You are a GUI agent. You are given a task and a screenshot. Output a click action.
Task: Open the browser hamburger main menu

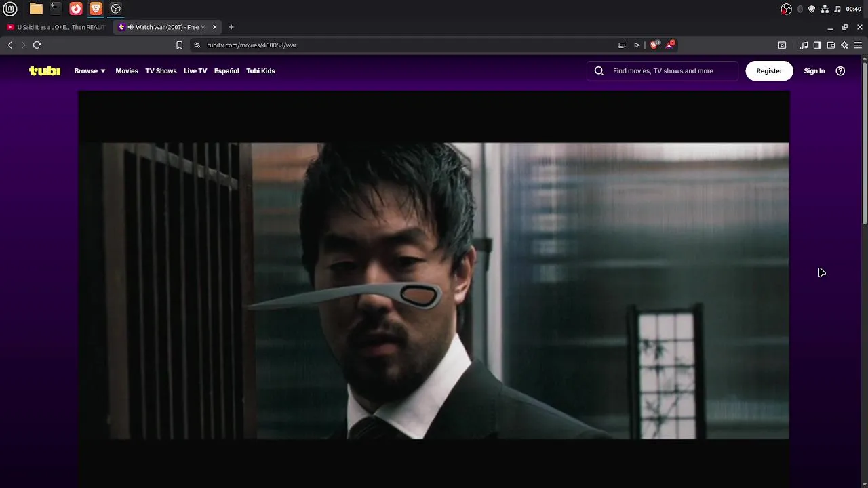coord(858,45)
